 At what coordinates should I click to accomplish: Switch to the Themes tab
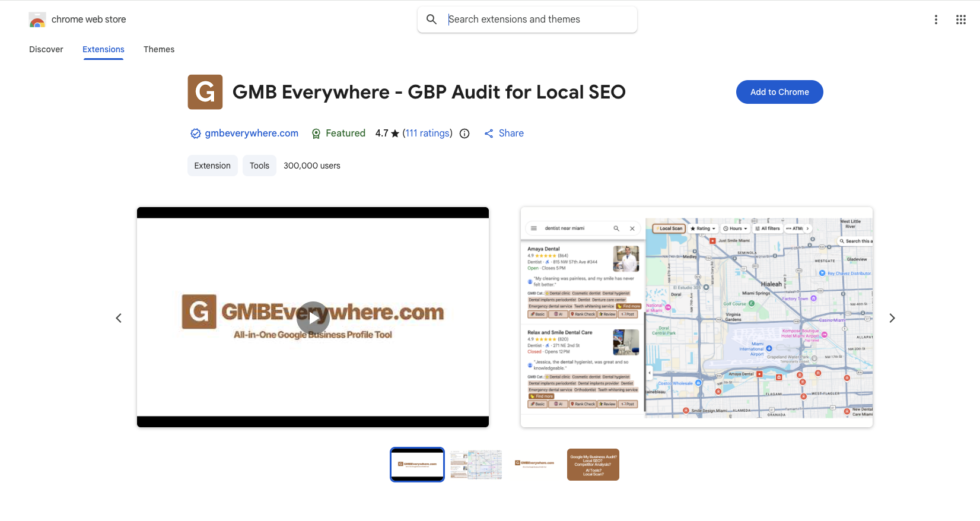(x=159, y=49)
